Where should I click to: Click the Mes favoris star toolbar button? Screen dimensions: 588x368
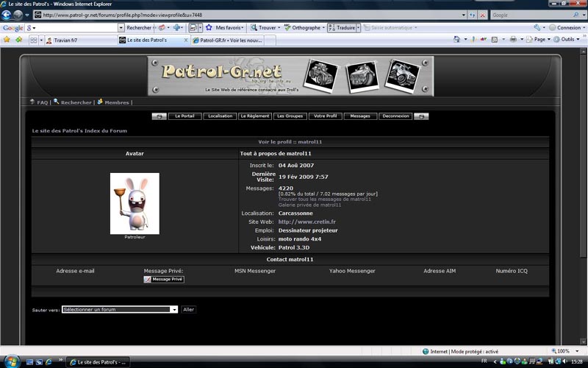point(225,27)
